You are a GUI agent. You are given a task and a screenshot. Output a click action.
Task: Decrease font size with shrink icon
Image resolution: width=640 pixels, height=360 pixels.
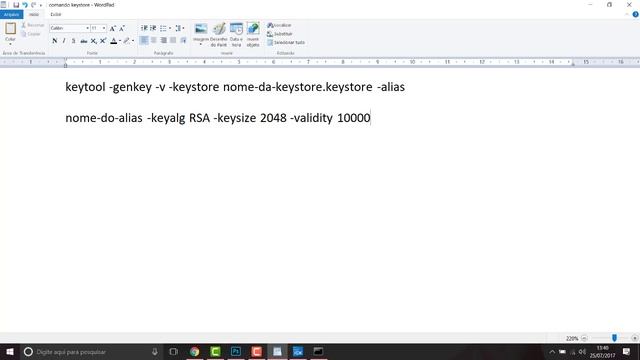click(122, 28)
